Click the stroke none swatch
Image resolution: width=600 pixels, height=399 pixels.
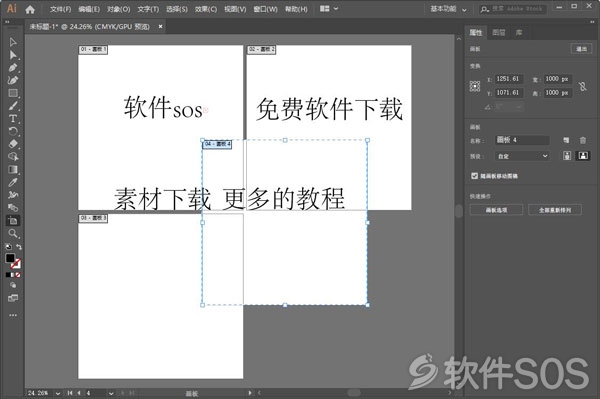[16, 264]
